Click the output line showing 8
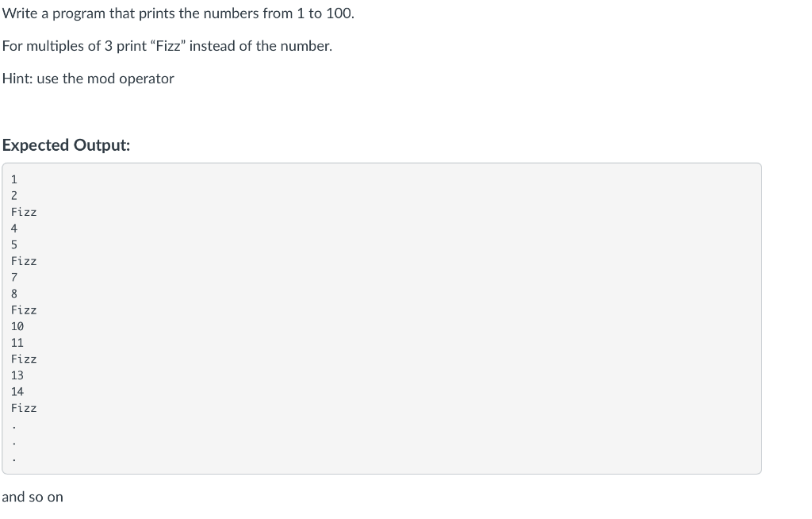The width and height of the screenshot is (812, 519). (14, 294)
